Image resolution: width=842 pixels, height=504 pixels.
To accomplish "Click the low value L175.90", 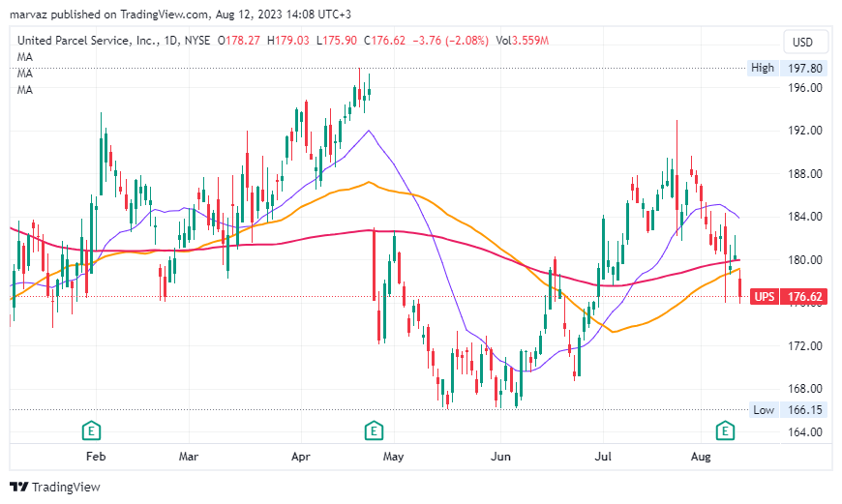I will [336, 41].
